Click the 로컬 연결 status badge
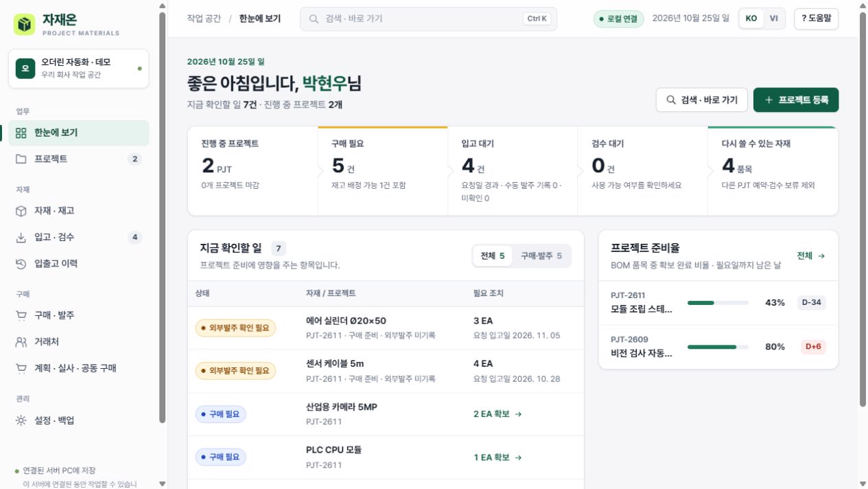Screen dimensions: 868x489 [619, 19]
